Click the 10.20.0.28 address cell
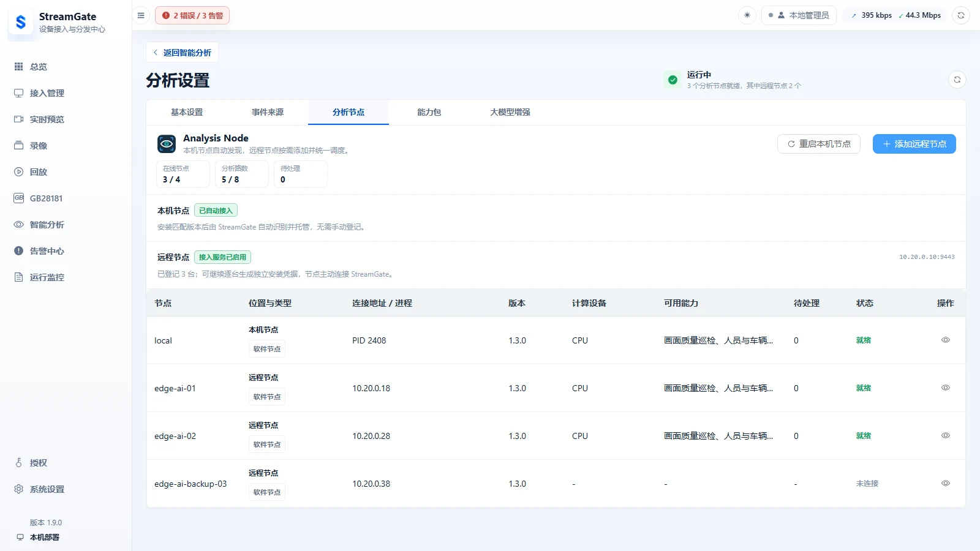The height and width of the screenshot is (551, 980). (x=371, y=436)
